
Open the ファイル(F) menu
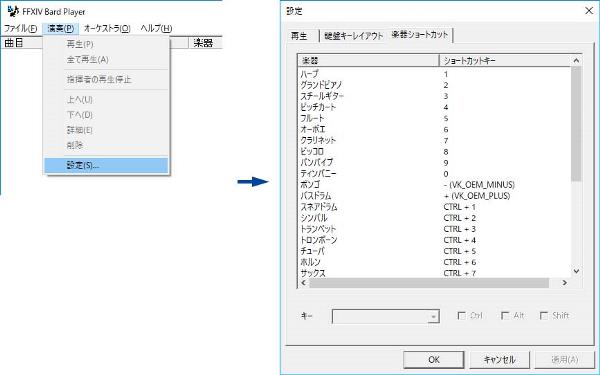(20, 28)
